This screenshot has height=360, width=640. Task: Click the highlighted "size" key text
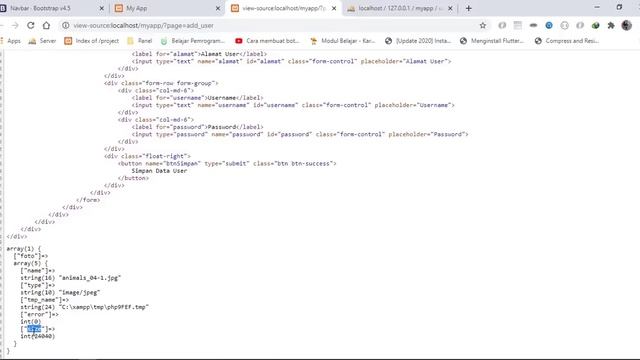click(x=34, y=329)
